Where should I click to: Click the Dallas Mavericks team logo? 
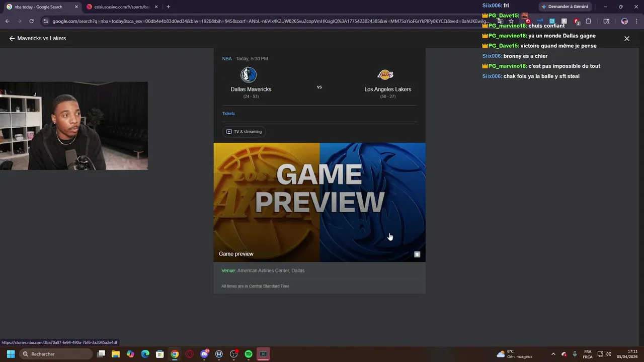point(249,75)
